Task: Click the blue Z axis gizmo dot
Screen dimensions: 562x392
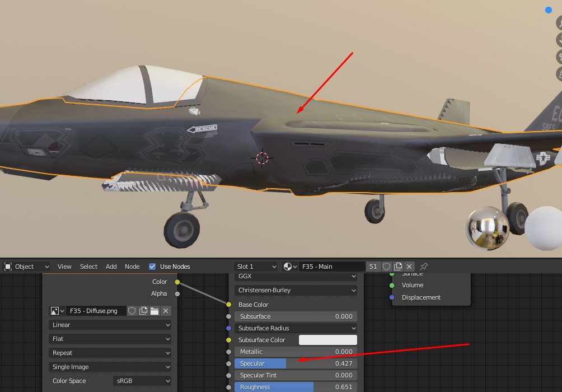Action: (549, 10)
